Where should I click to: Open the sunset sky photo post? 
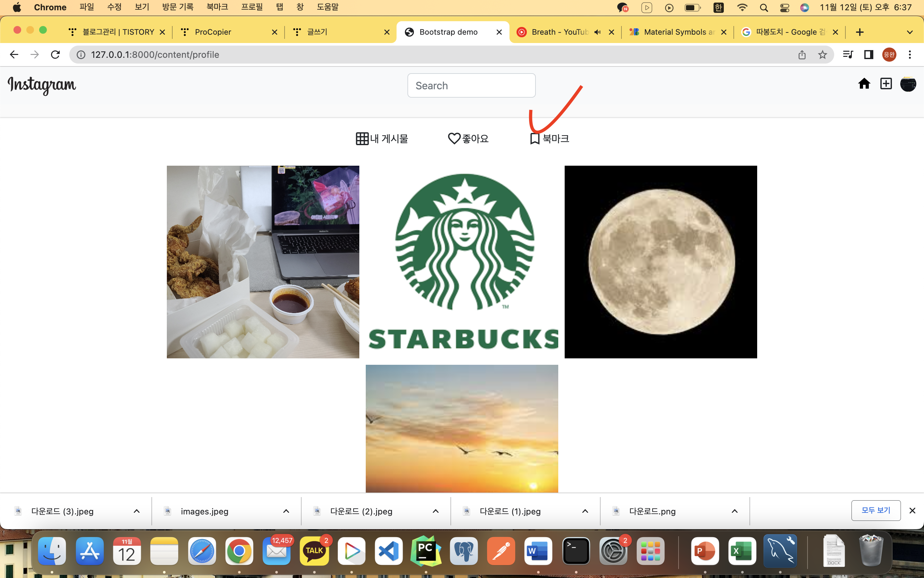[x=462, y=429]
